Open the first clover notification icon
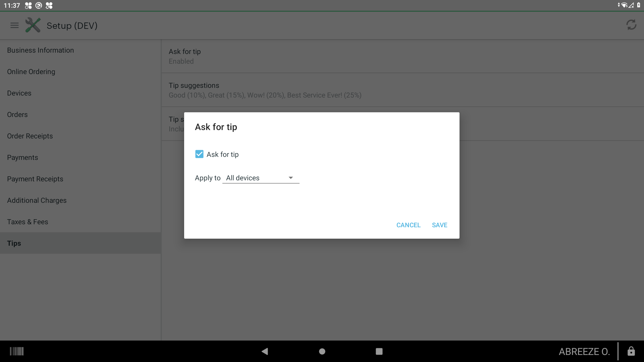The width and height of the screenshot is (644, 362). [x=28, y=5]
